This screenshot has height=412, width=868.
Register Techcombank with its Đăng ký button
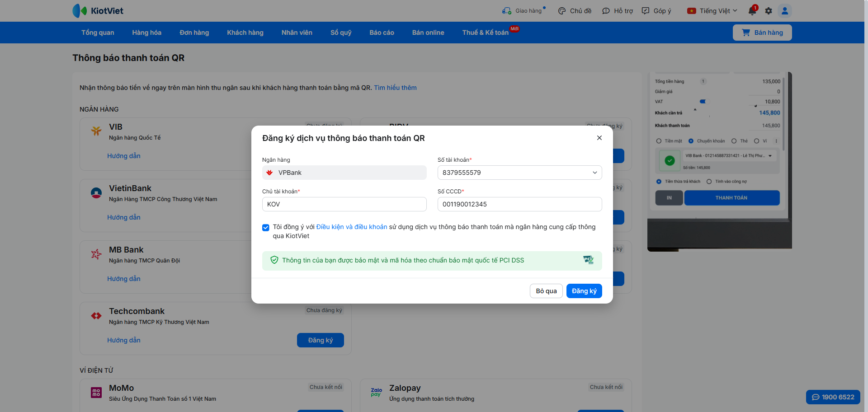click(321, 340)
